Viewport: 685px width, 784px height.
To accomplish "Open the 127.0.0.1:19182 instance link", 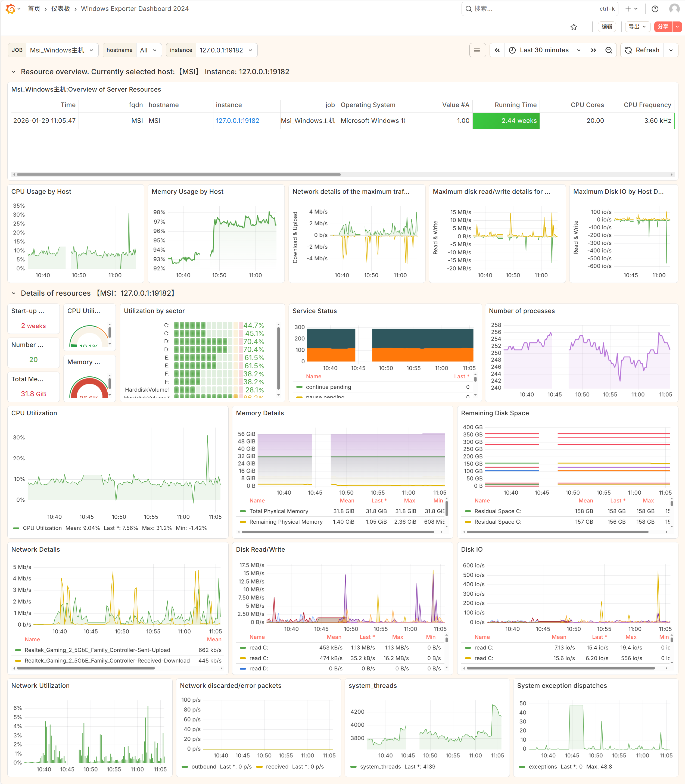I will tap(237, 121).
